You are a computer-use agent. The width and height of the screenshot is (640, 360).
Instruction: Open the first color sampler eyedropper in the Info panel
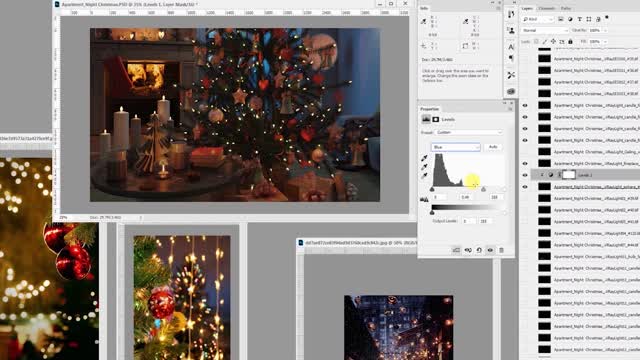[424, 21]
